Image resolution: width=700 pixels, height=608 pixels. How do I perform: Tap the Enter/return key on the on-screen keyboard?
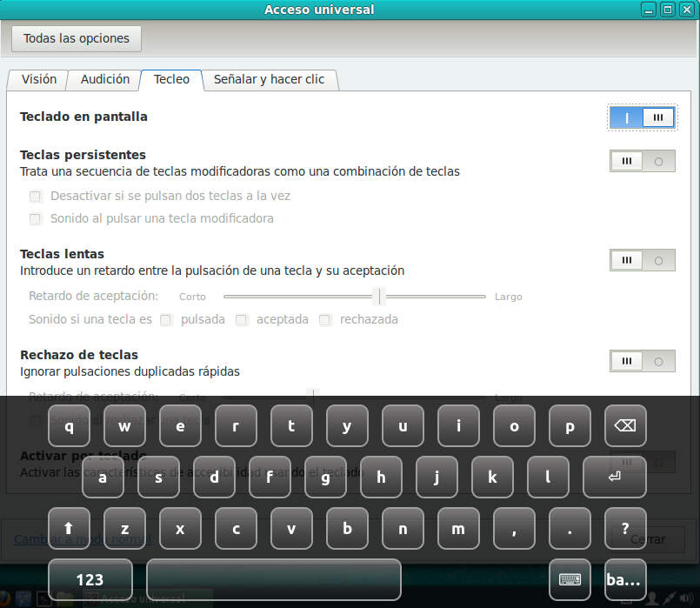[614, 477]
